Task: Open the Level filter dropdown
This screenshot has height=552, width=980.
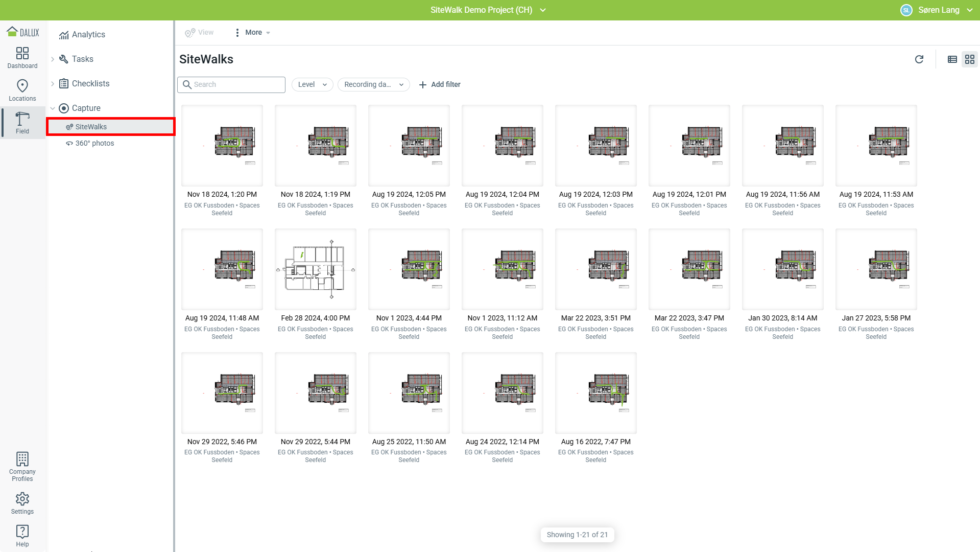Action: (312, 84)
